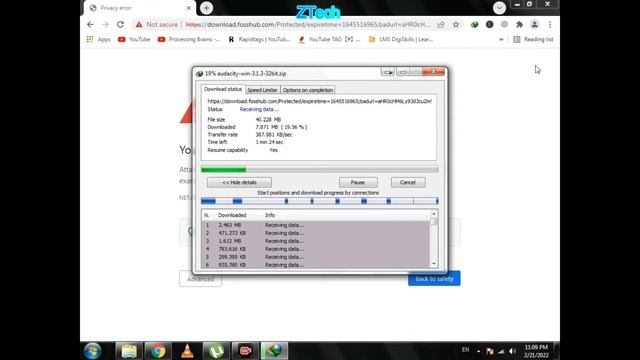
Task: Open the Processing Brains bookmark
Action: (x=189, y=39)
